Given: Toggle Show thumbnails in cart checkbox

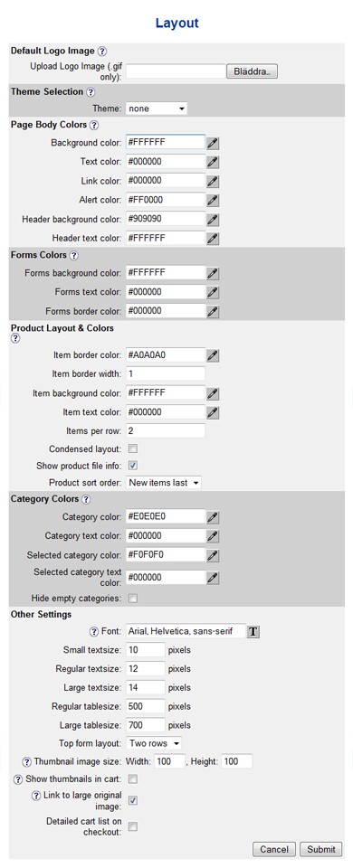Looking at the screenshot, I should click(x=133, y=779).
